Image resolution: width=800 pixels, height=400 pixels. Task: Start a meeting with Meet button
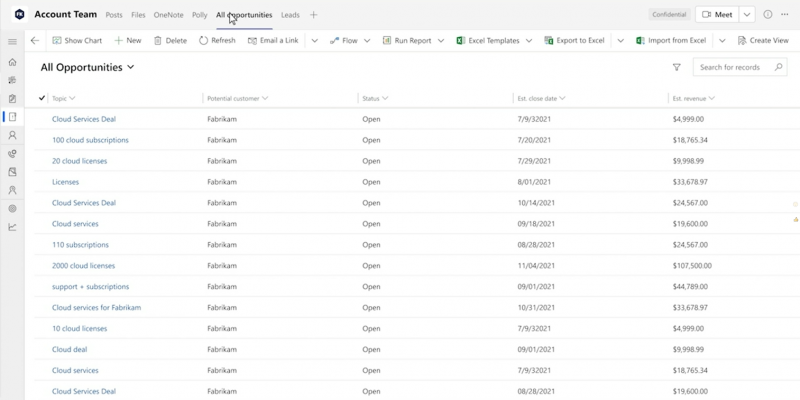(717, 15)
